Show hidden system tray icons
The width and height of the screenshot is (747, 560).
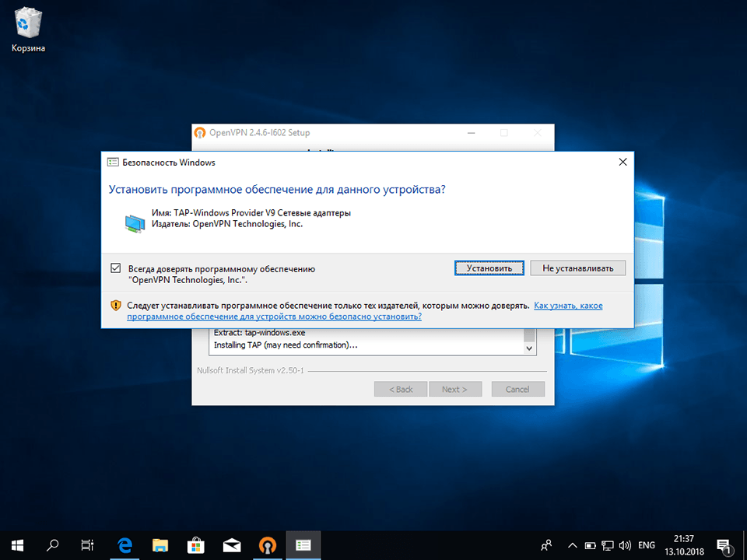573,545
